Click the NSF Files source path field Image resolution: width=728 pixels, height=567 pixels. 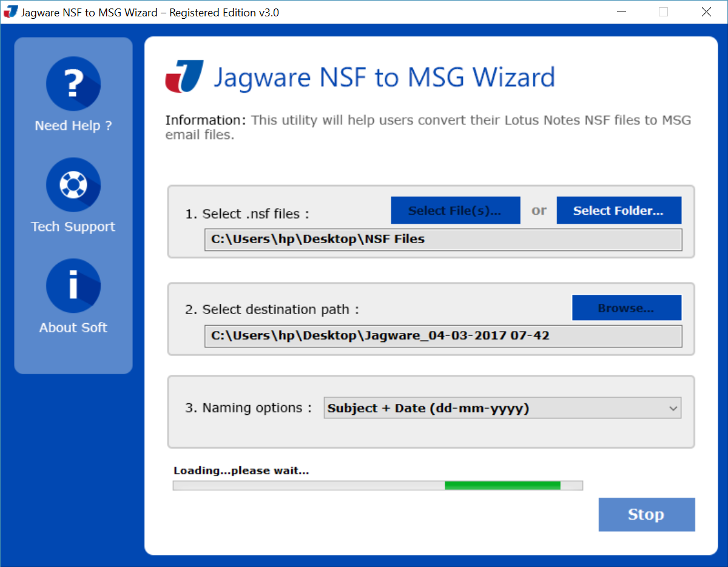(x=443, y=240)
